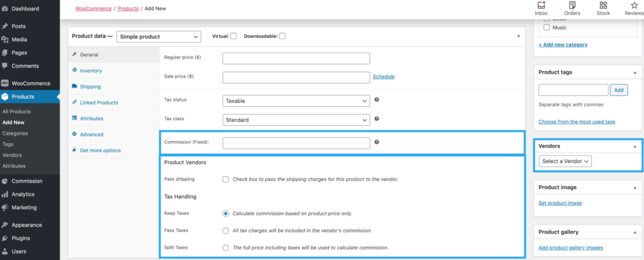Select the Pass Taxes radio button
This screenshot has height=260, width=644.
coord(226,231)
